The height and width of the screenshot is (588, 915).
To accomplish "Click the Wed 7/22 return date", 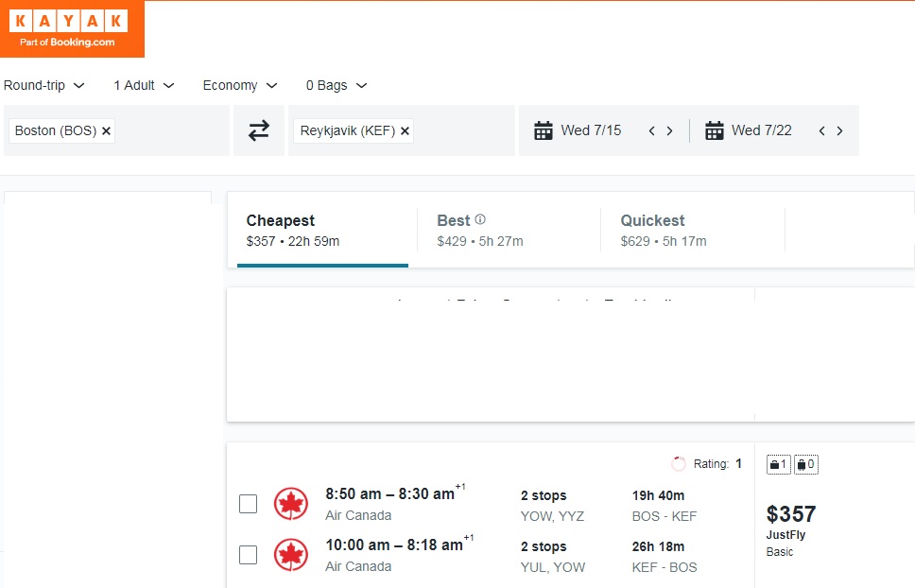I will point(762,130).
